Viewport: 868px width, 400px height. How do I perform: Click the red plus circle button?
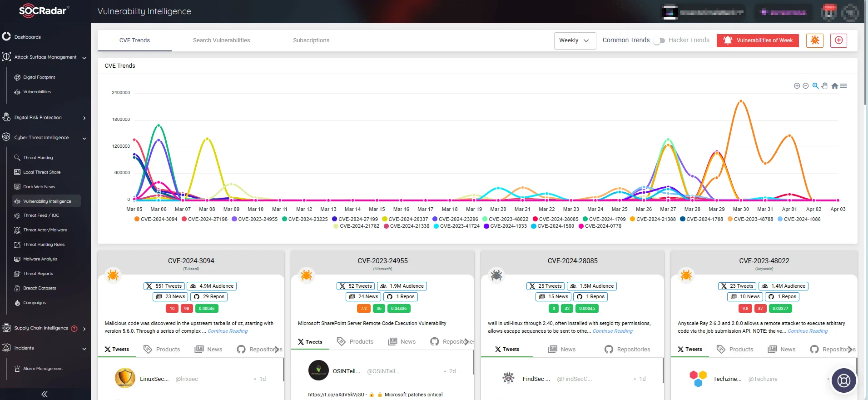(838, 40)
